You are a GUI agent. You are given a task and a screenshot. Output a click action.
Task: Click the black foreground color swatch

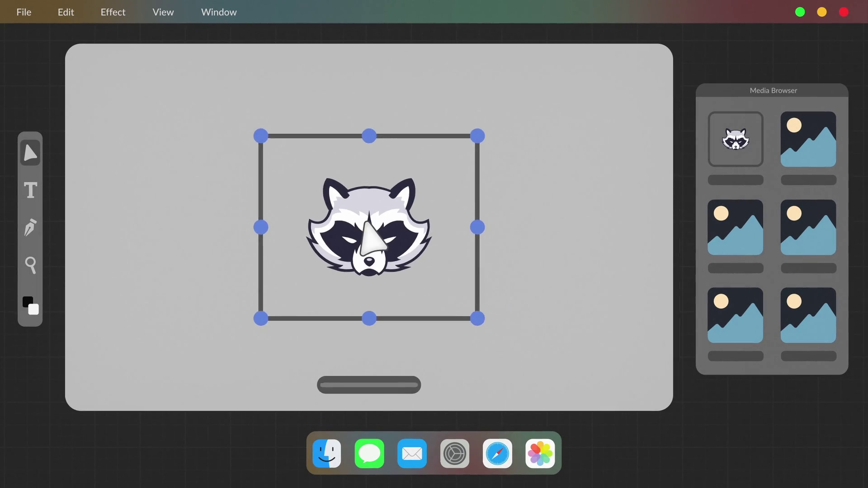pyautogui.click(x=27, y=301)
